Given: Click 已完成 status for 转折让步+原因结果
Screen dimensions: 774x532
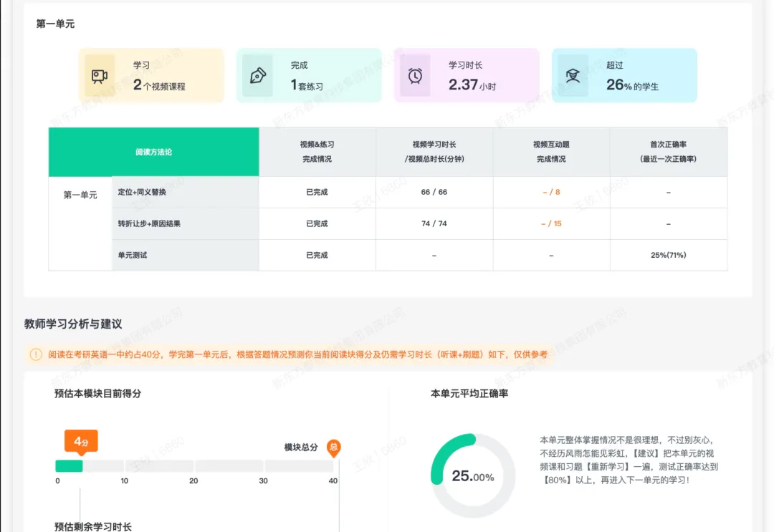Looking at the screenshot, I should (317, 224).
